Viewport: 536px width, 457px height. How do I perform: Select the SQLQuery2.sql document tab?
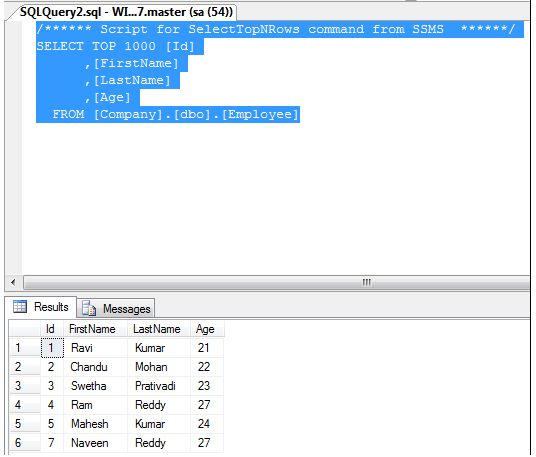(x=126, y=12)
